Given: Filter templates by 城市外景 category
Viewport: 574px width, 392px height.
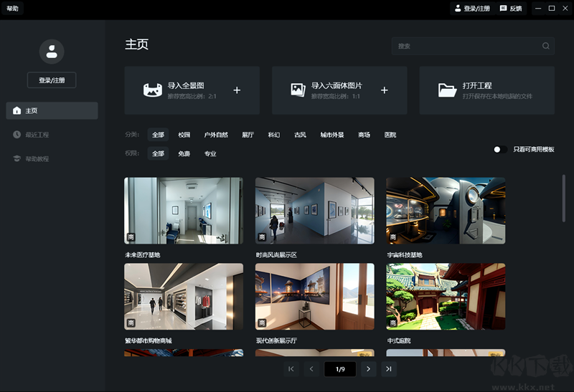Looking at the screenshot, I should point(332,135).
